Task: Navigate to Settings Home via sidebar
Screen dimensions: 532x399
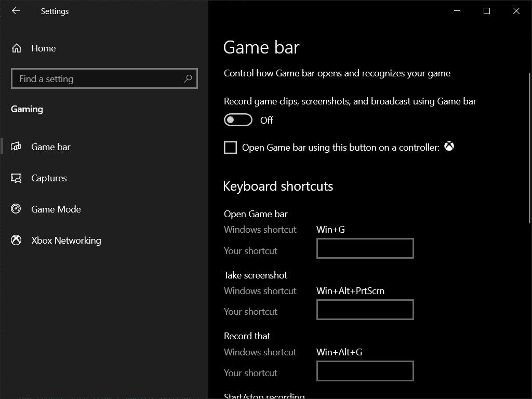Action: coord(44,48)
